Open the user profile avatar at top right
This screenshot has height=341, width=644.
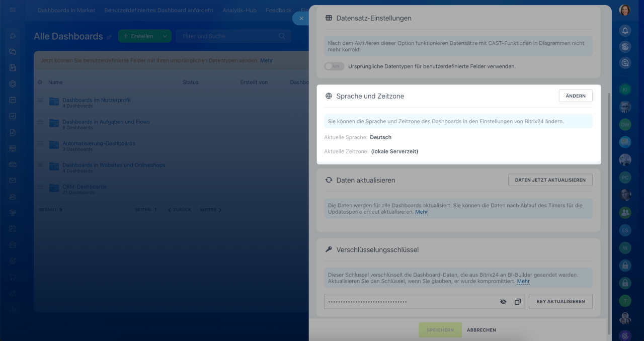[x=625, y=10]
